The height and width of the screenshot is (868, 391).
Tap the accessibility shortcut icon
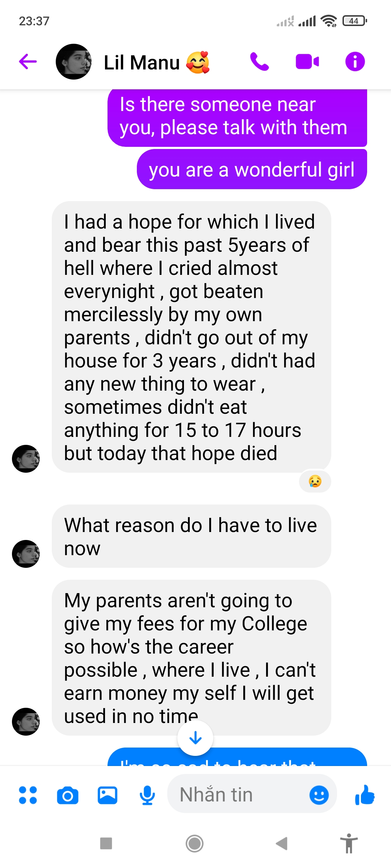coord(349,843)
